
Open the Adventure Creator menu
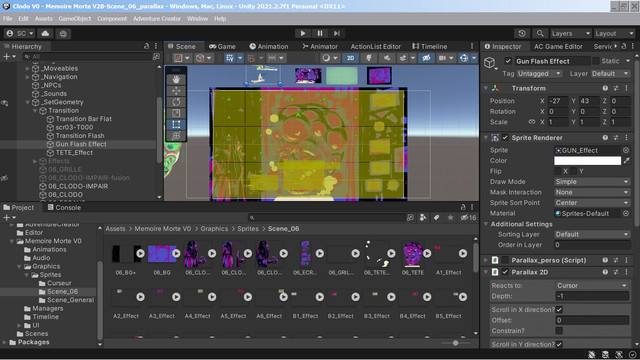pos(157,19)
